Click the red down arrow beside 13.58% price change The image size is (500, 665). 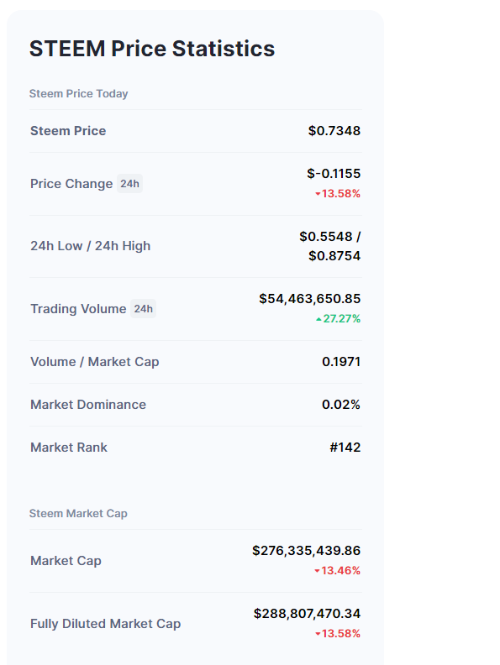[x=317, y=194]
